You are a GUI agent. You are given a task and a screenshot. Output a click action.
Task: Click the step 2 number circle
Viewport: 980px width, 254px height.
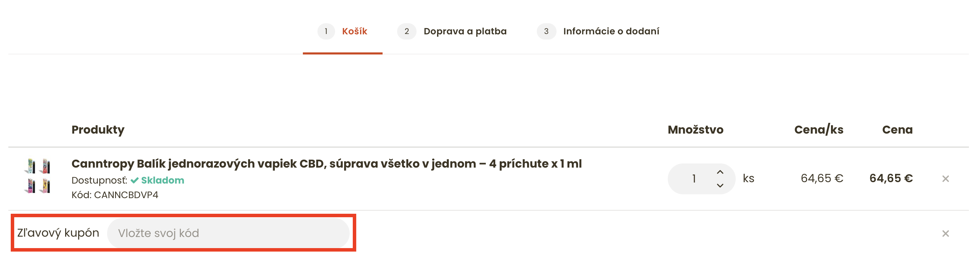(x=406, y=31)
